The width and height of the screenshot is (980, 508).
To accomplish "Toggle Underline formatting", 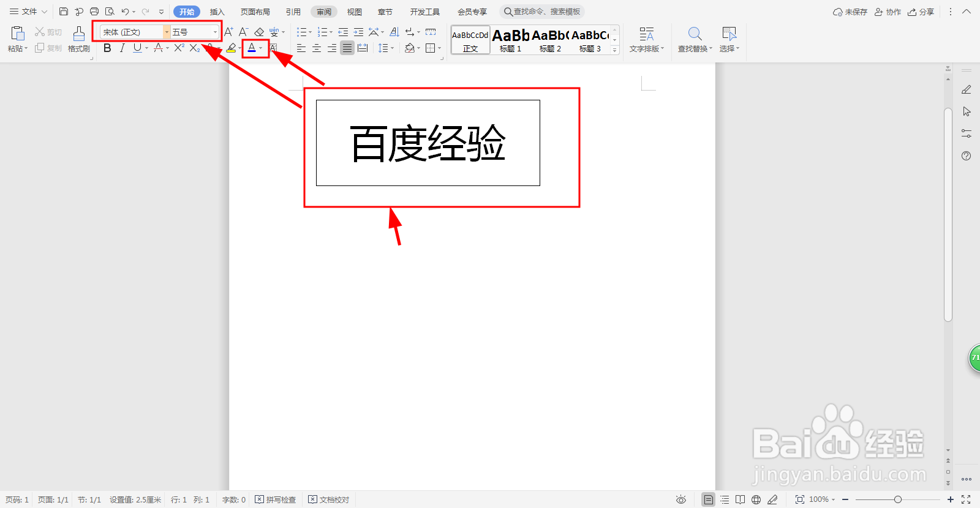I will click(137, 48).
